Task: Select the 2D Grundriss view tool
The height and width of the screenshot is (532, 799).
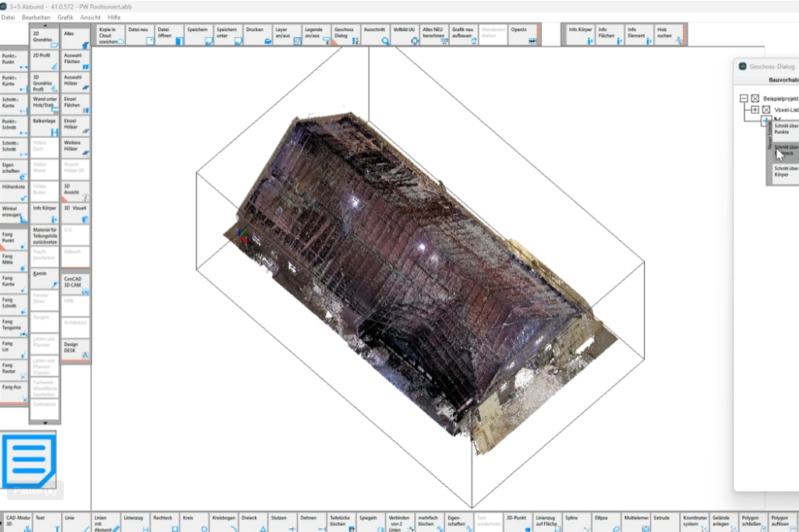Action: click(x=44, y=38)
